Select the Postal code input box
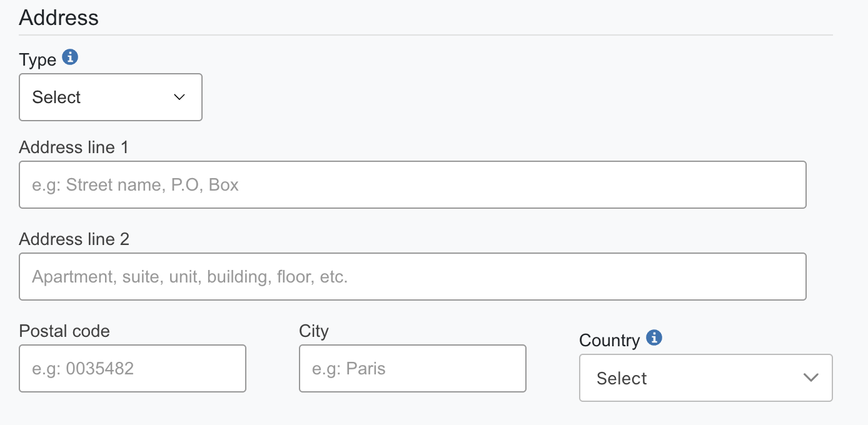 pyautogui.click(x=133, y=369)
